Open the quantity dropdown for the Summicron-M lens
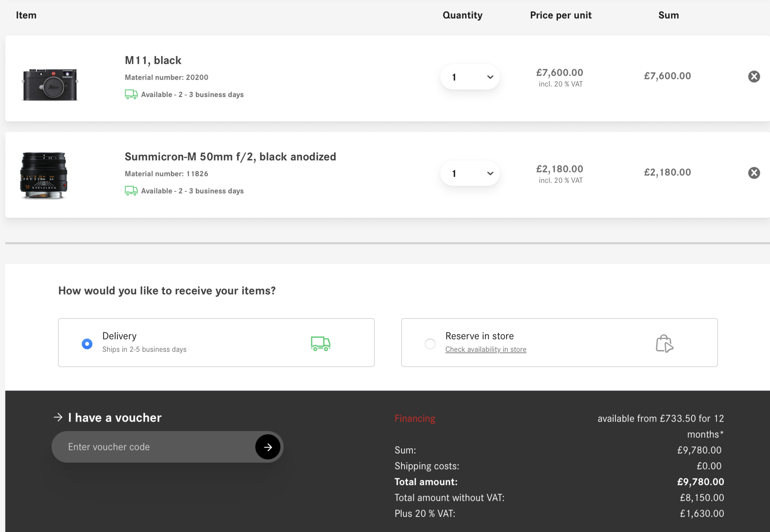 pyautogui.click(x=470, y=173)
